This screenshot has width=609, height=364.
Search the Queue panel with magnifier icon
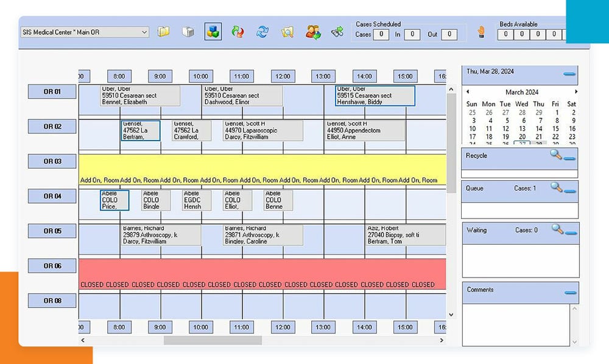555,187
